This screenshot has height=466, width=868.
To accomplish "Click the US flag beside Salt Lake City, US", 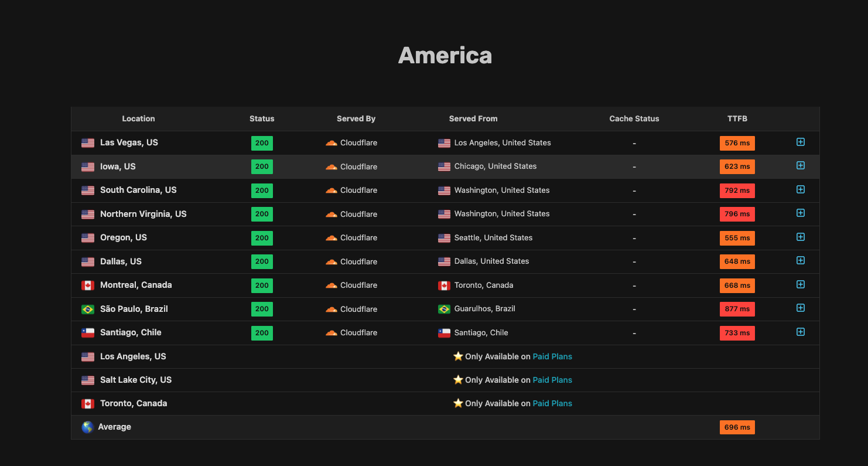I will coord(88,380).
